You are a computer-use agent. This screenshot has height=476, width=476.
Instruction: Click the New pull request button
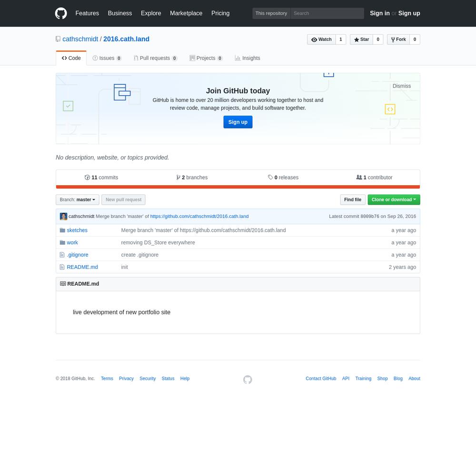[124, 200]
